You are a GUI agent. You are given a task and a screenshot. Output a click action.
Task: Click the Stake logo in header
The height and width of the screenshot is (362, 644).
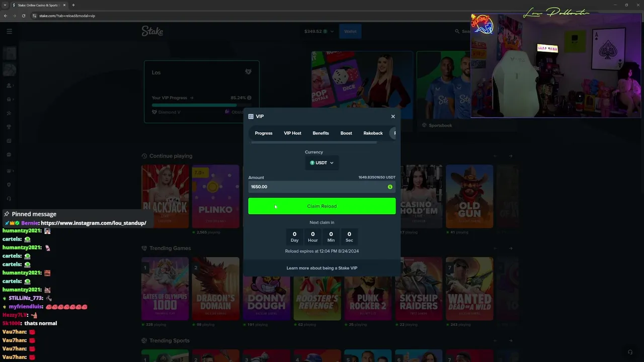coord(152,31)
